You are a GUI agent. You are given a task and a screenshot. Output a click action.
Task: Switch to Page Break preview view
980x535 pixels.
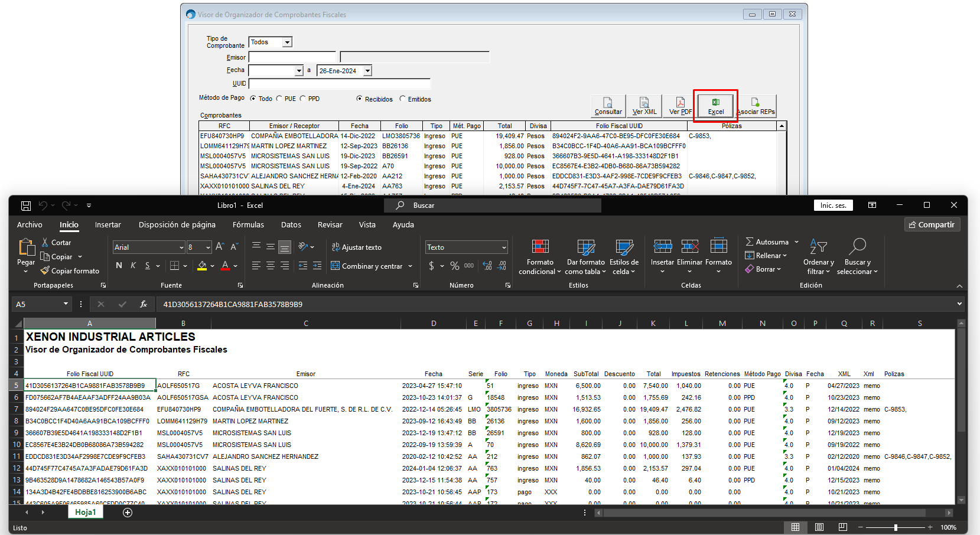(x=842, y=527)
